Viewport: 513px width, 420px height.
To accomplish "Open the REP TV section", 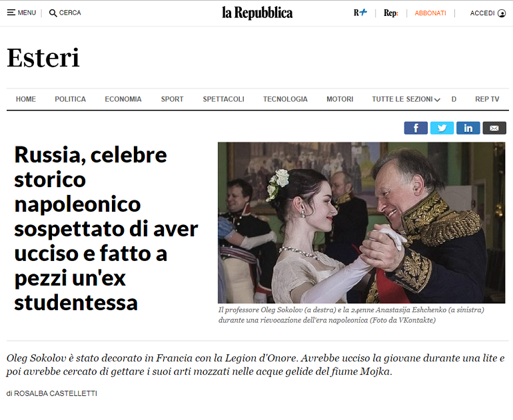I will [487, 99].
